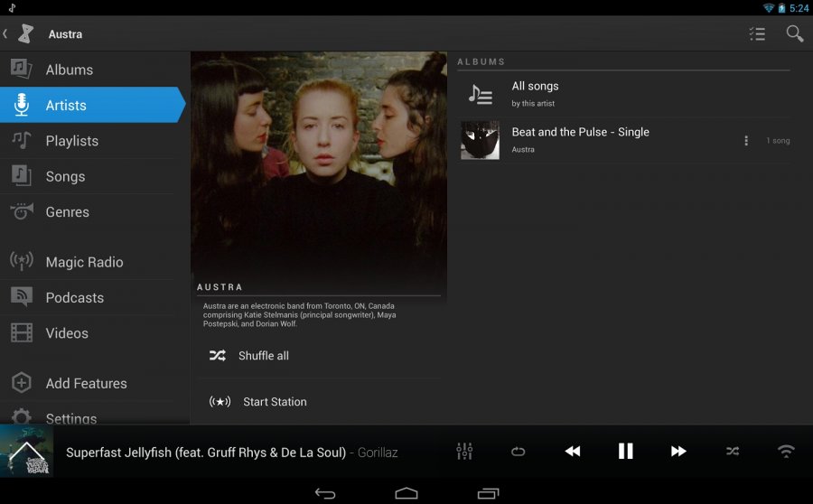Open the equalizer sliders icon

click(464, 451)
